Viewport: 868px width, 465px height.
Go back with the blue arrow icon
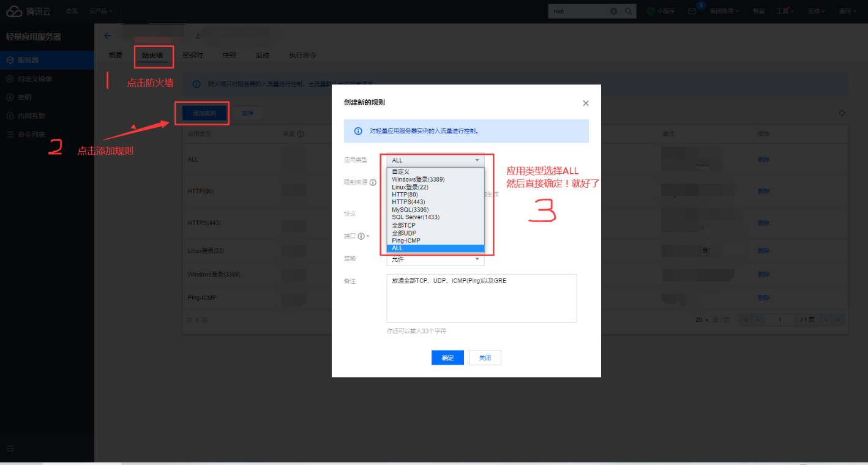click(x=108, y=36)
